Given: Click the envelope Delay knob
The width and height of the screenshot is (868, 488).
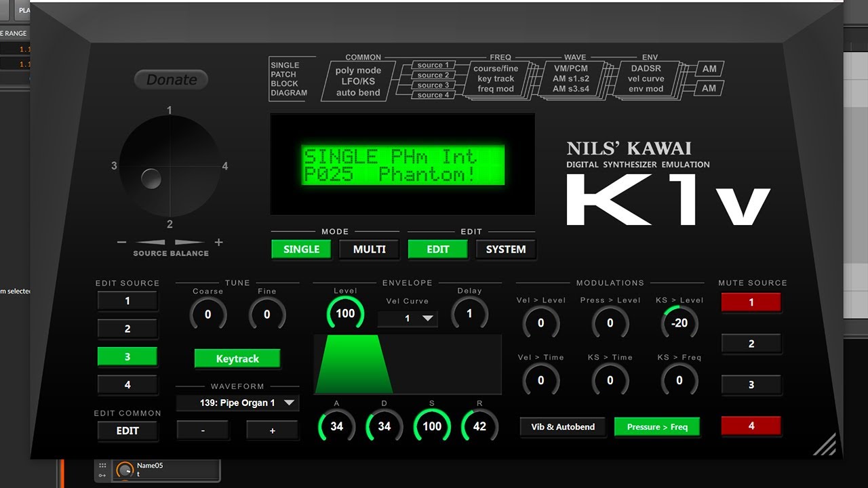Looking at the screenshot, I should [x=469, y=313].
